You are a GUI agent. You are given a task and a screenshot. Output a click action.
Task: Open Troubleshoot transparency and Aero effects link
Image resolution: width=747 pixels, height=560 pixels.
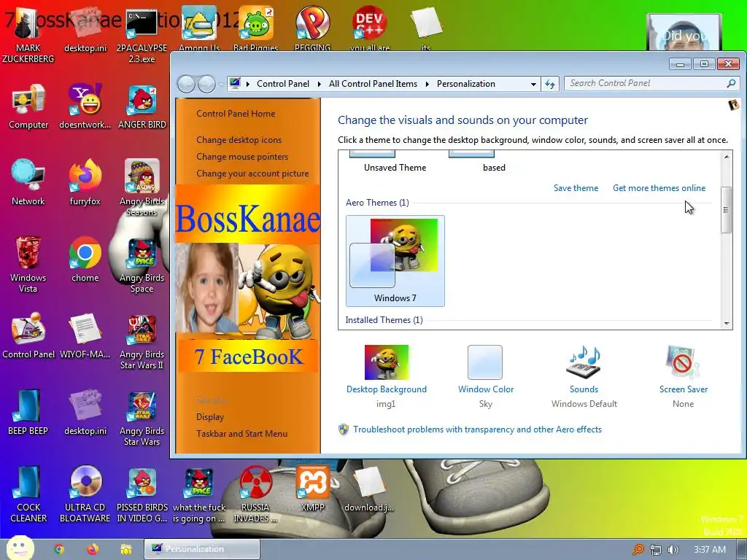click(x=477, y=429)
